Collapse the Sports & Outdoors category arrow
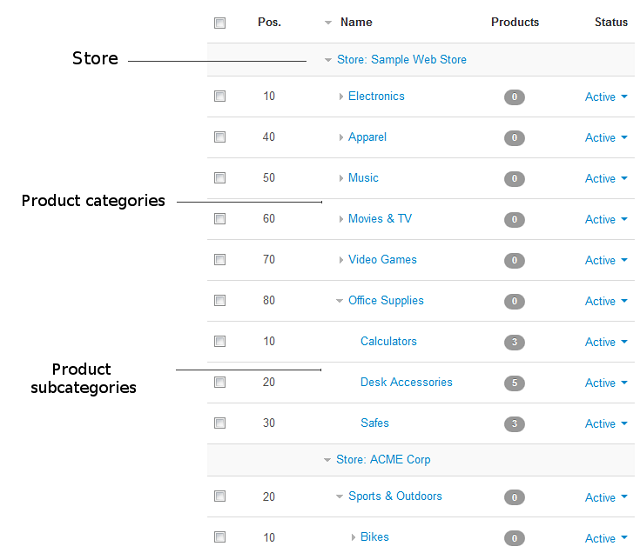 [339, 497]
